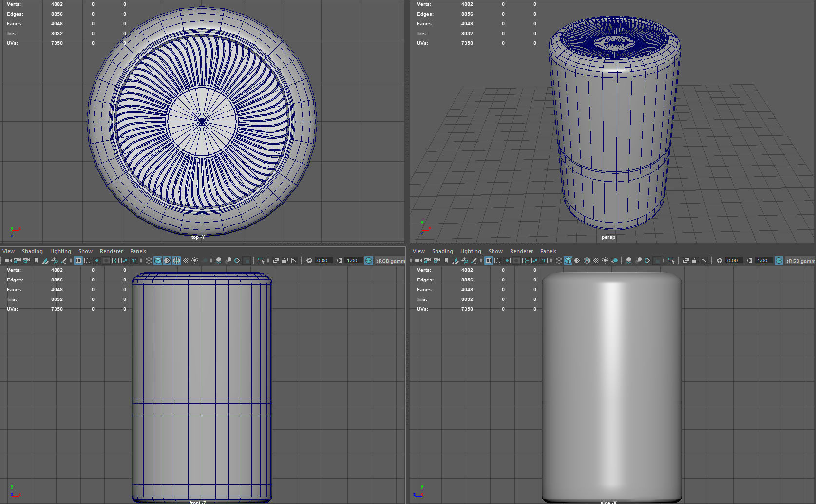Toggle Use All Lights in front view toolbar

click(194, 261)
